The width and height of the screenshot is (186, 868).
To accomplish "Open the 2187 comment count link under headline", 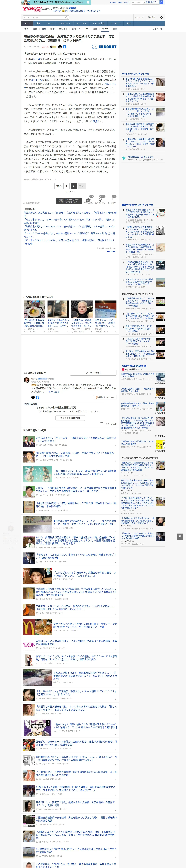I will point(46,47).
